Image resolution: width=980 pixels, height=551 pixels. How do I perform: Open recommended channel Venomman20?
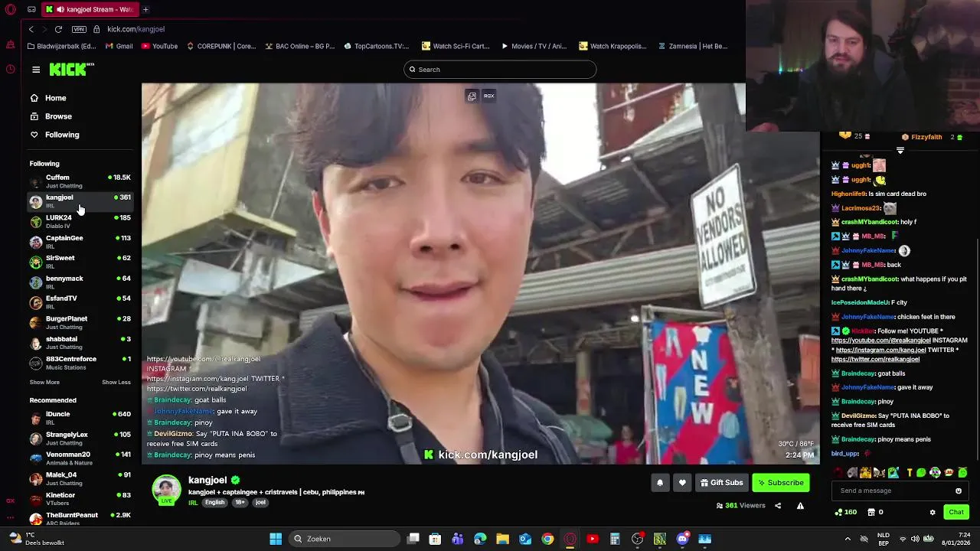click(80, 458)
